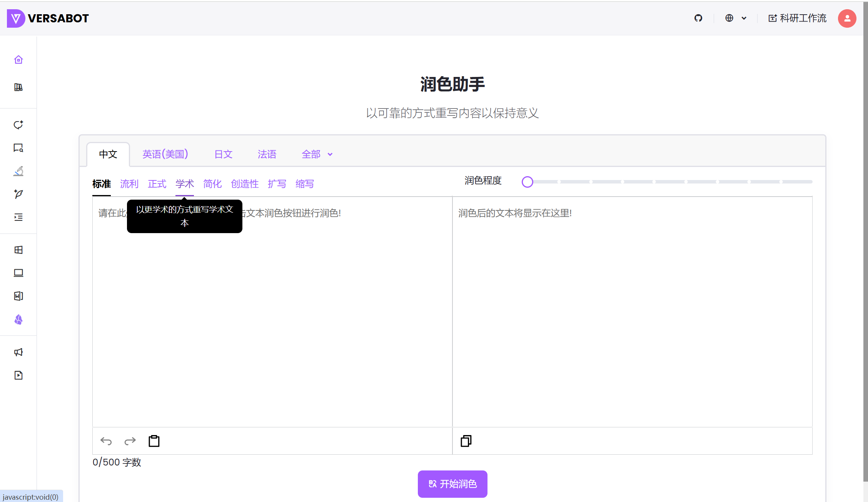This screenshot has width=868, height=502.
Task: Open the video tutorial sidebar icon
Action: coord(18,375)
